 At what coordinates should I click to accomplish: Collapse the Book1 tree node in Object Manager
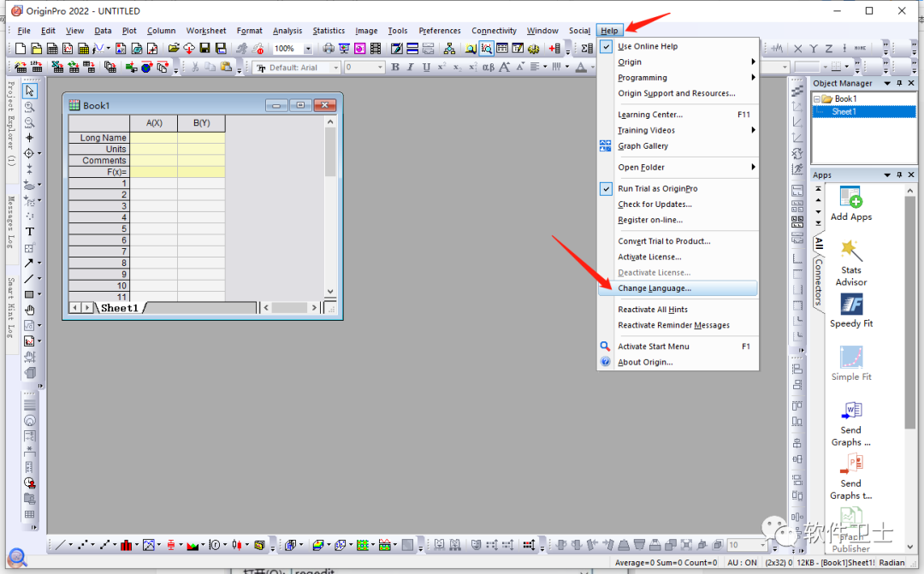(817, 99)
